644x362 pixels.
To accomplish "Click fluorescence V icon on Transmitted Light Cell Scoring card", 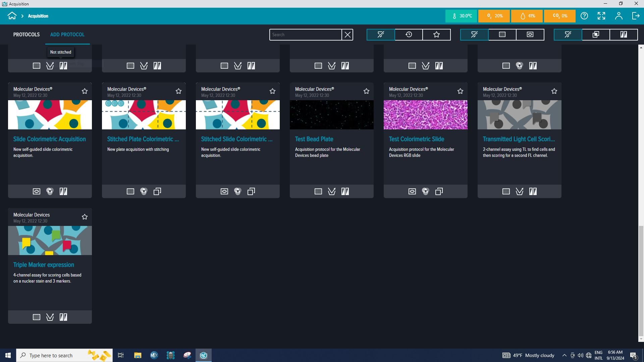I will pos(520,191).
